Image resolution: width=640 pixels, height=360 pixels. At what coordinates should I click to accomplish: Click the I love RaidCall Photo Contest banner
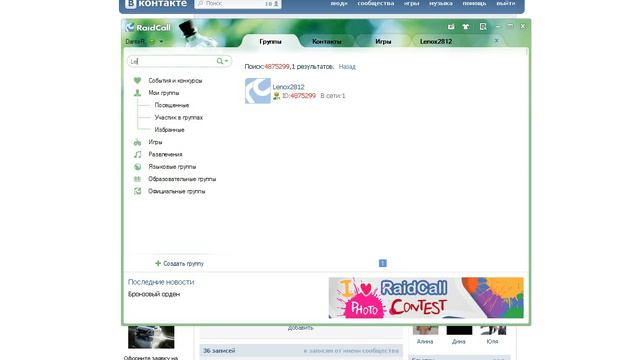click(x=426, y=298)
